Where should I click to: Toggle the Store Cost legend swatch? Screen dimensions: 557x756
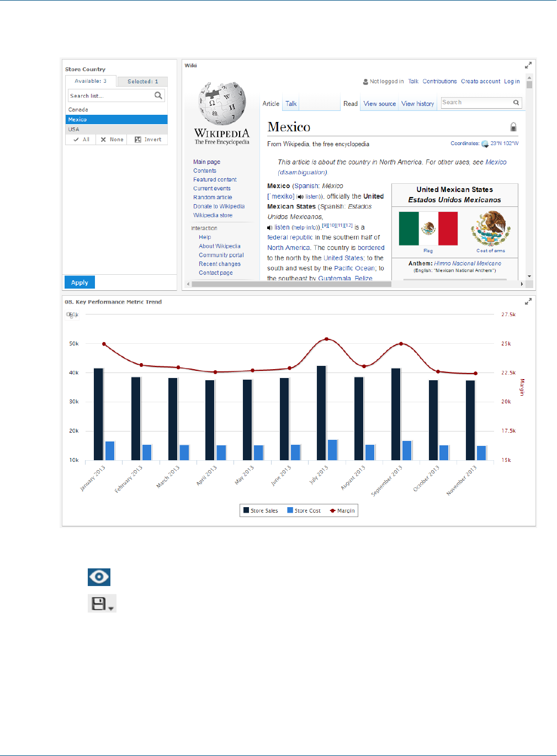pyautogui.click(x=290, y=510)
